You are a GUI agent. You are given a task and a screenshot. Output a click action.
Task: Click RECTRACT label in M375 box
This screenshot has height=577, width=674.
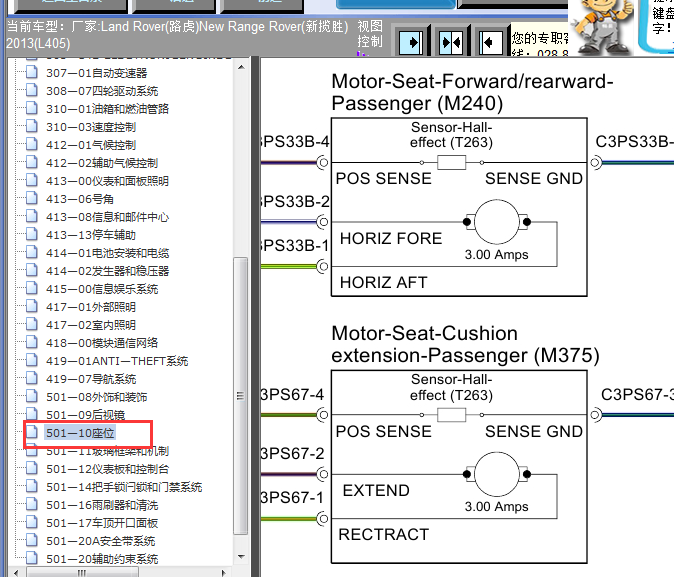tap(383, 534)
